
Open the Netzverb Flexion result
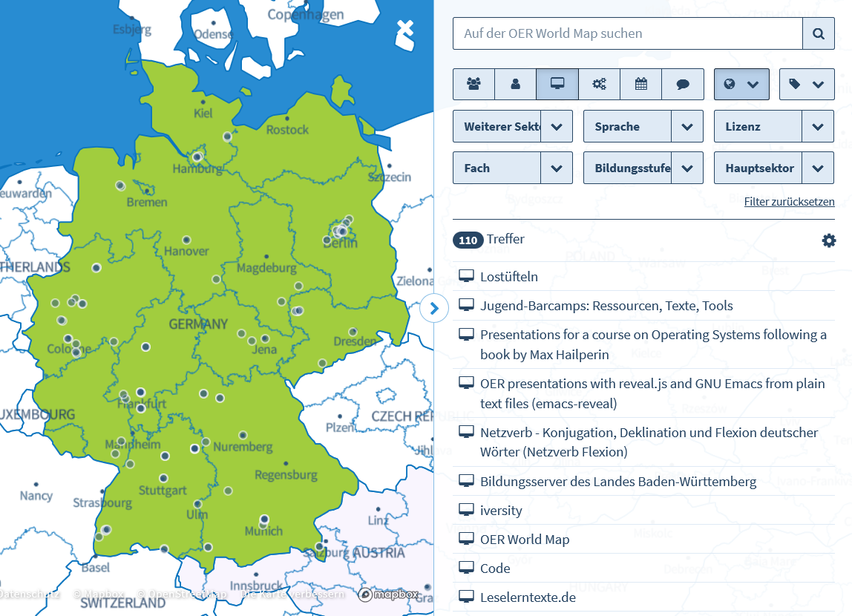[x=649, y=442]
